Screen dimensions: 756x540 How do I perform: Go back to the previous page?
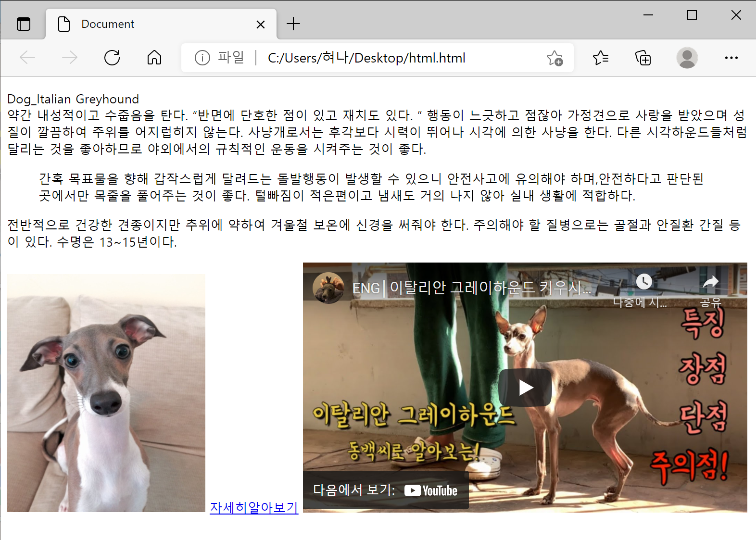(27, 58)
